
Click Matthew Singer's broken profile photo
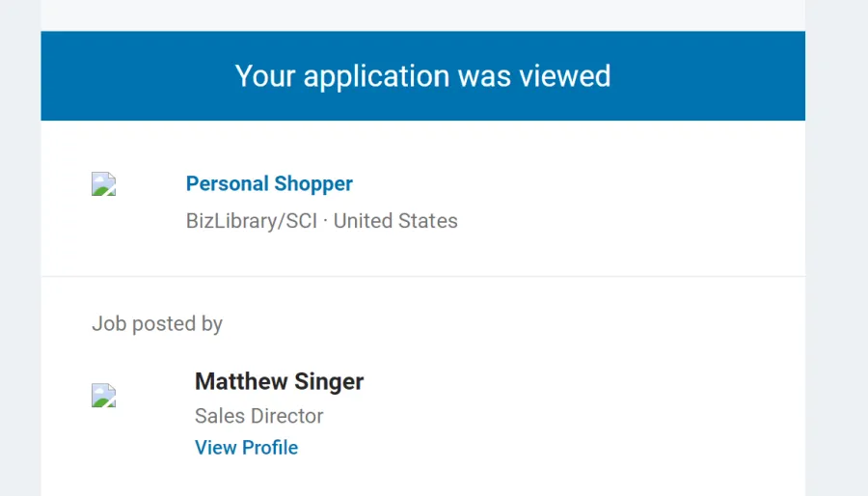tap(103, 396)
